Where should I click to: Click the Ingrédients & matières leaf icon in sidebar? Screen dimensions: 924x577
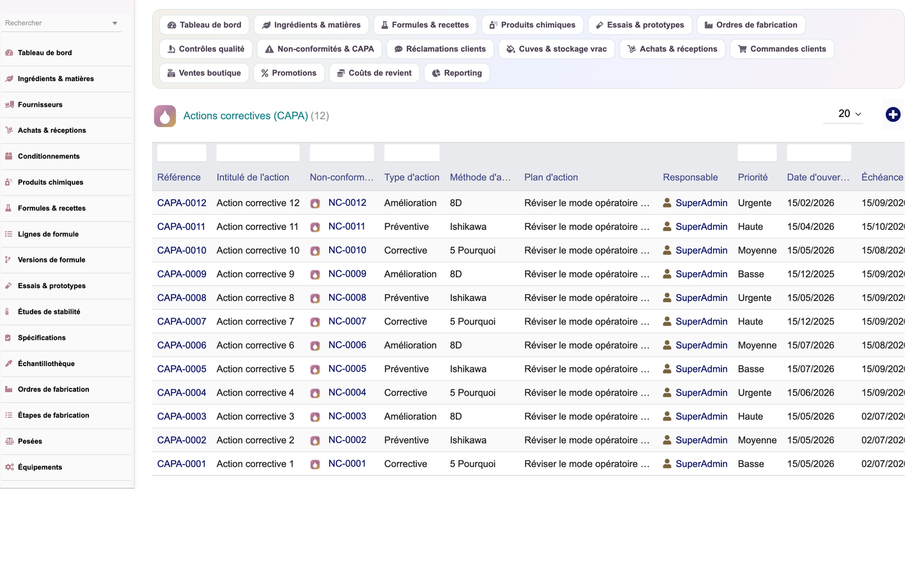(9, 79)
